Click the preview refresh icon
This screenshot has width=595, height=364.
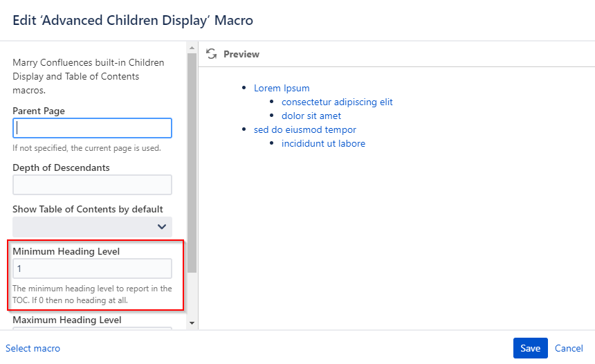point(211,54)
